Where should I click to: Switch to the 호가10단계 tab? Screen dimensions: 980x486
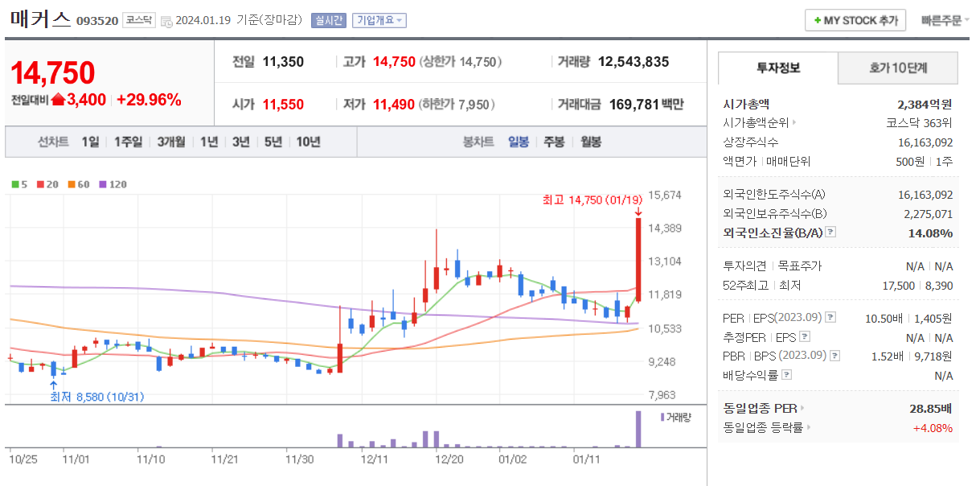pos(898,68)
